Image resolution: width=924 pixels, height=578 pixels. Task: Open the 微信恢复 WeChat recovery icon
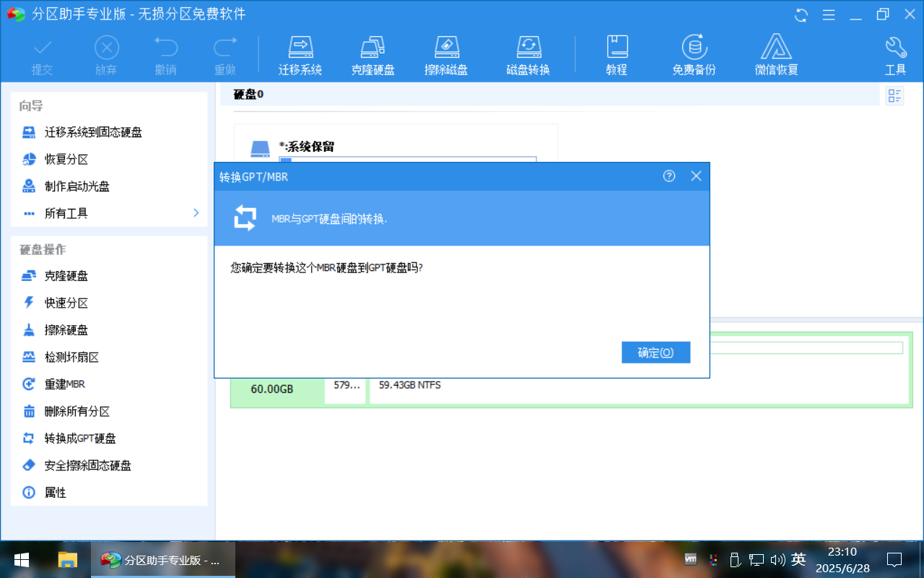coord(777,56)
